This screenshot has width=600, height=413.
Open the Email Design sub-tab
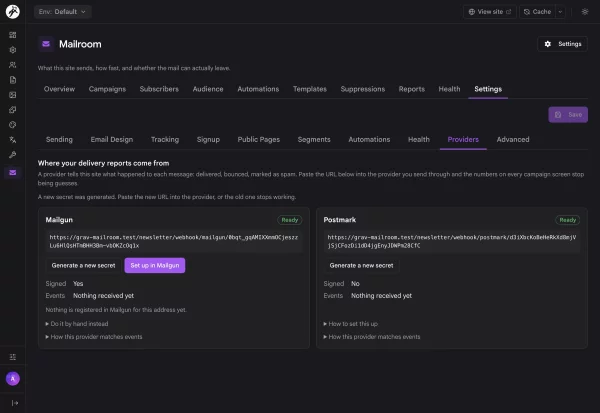pos(112,139)
